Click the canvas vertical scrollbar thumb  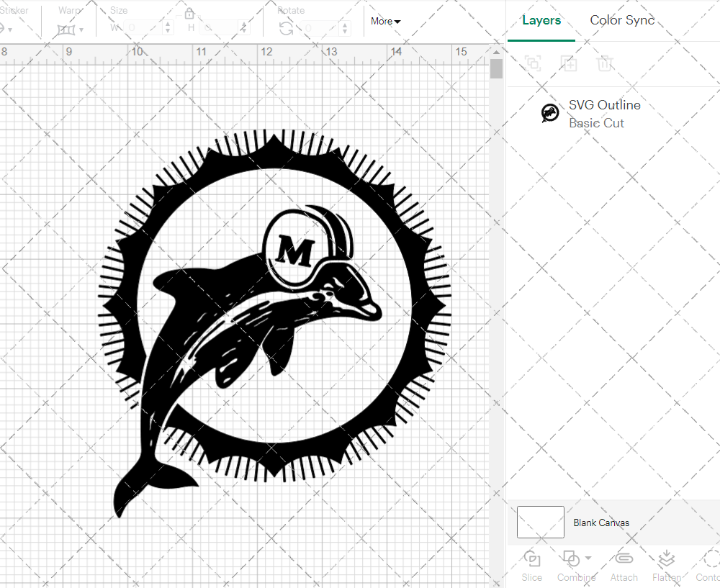tap(496, 69)
